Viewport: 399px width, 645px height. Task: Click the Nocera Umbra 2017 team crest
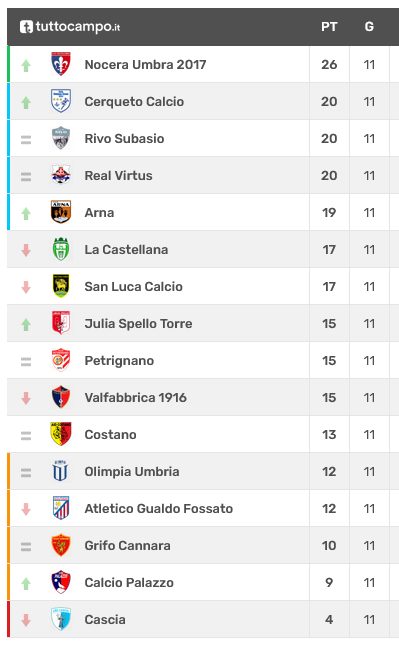(x=61, y=64)
